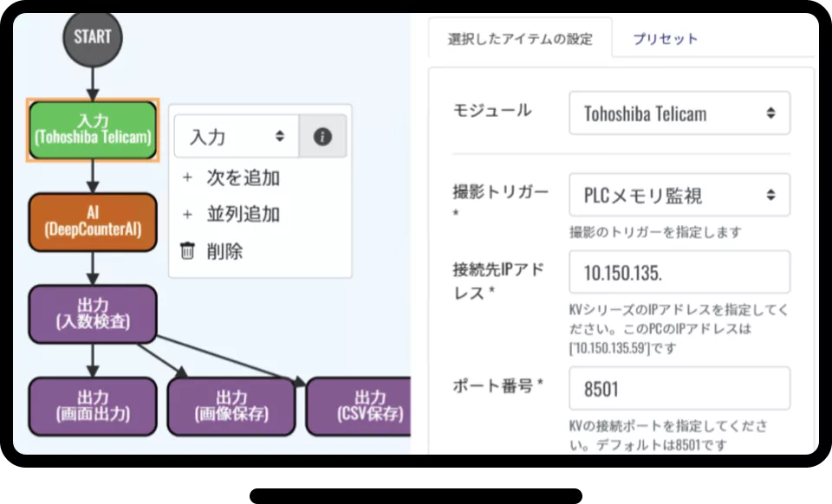The width and height of the screenshot is (832, 504).
Task: Select the AI (DeepCounterAI) node
Action: pos(92,222)
